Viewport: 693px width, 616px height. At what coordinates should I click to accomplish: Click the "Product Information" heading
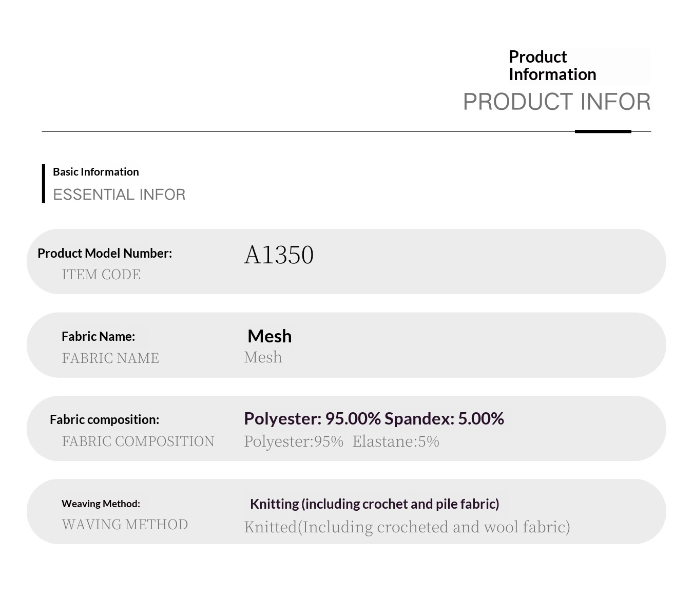552,65
